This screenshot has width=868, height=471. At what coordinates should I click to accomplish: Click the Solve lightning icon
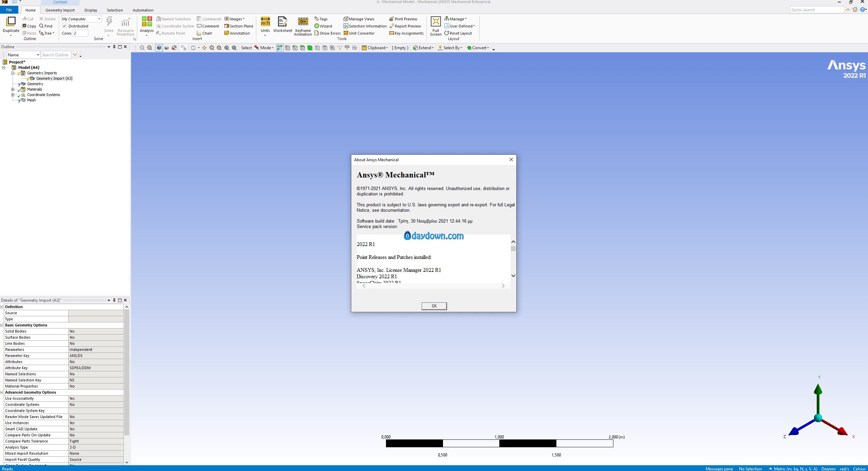(x=109, y=22)
